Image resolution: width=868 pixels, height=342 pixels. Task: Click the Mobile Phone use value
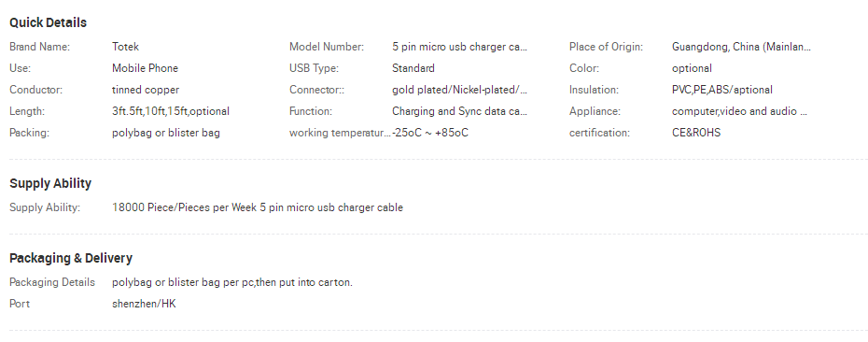[x=145, y=68]
